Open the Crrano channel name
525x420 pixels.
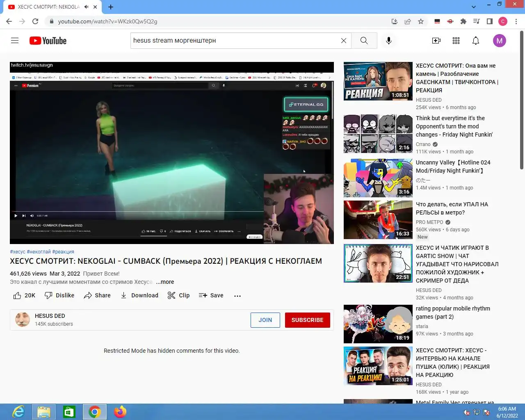click(x=423, y=144)
